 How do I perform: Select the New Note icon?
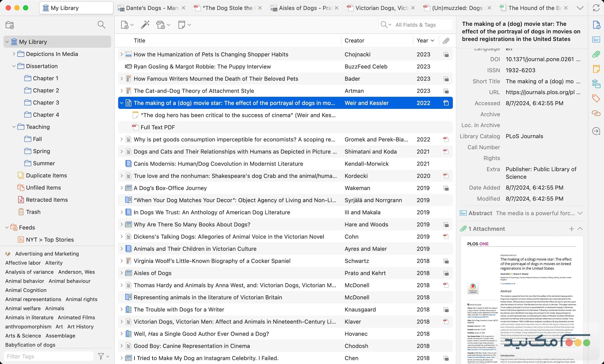(182, 25)
